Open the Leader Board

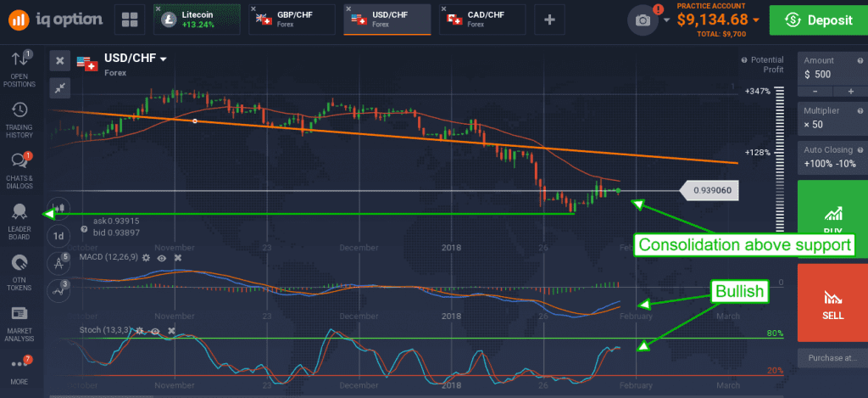19,221
